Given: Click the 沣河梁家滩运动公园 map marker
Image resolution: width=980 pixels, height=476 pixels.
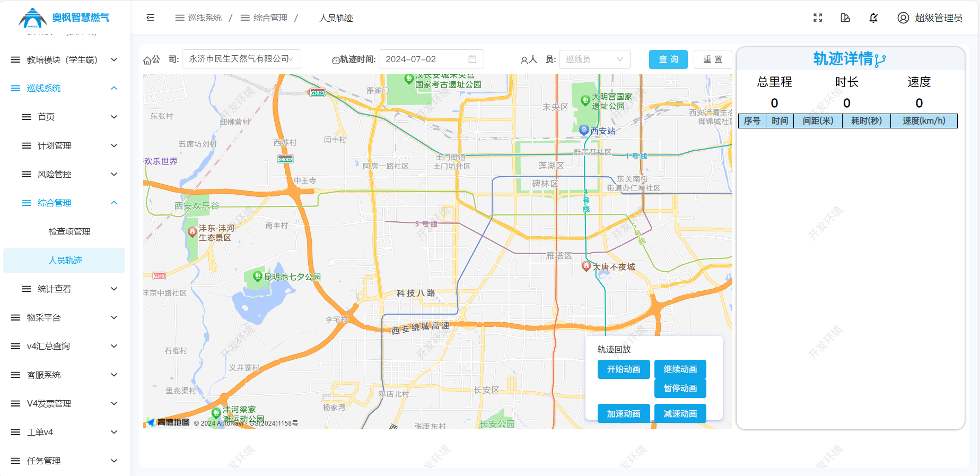Looking at the screenshot, I should click(x=216, y=413).
